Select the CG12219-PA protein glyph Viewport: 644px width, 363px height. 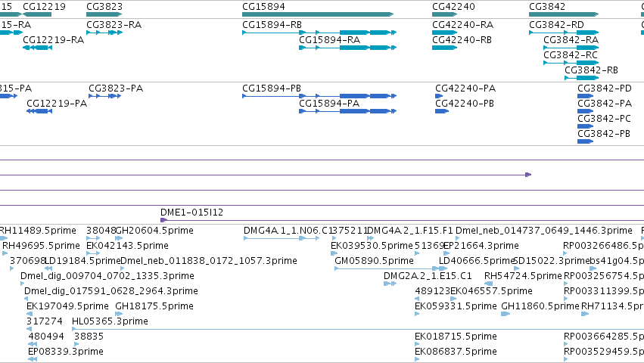[39, 111]
